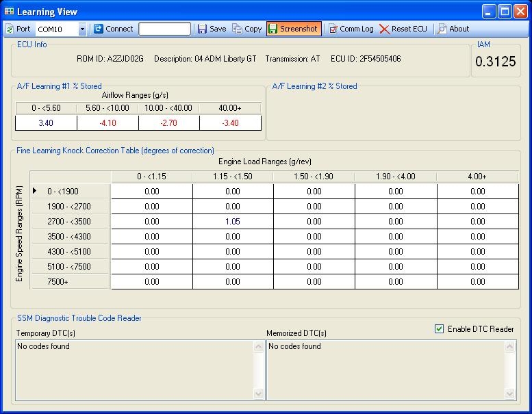Click the Transmission: AT text
532x414 pixels.
[292, 59]
